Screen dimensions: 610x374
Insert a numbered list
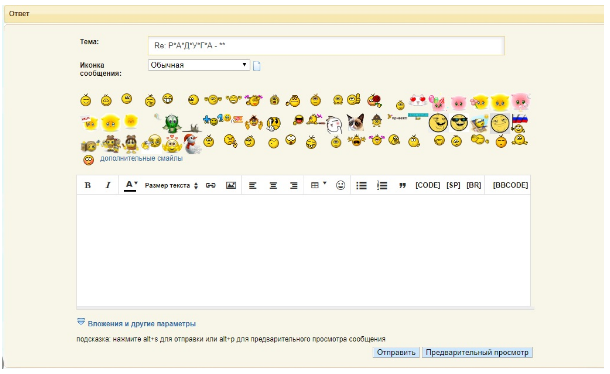[382, 186]
